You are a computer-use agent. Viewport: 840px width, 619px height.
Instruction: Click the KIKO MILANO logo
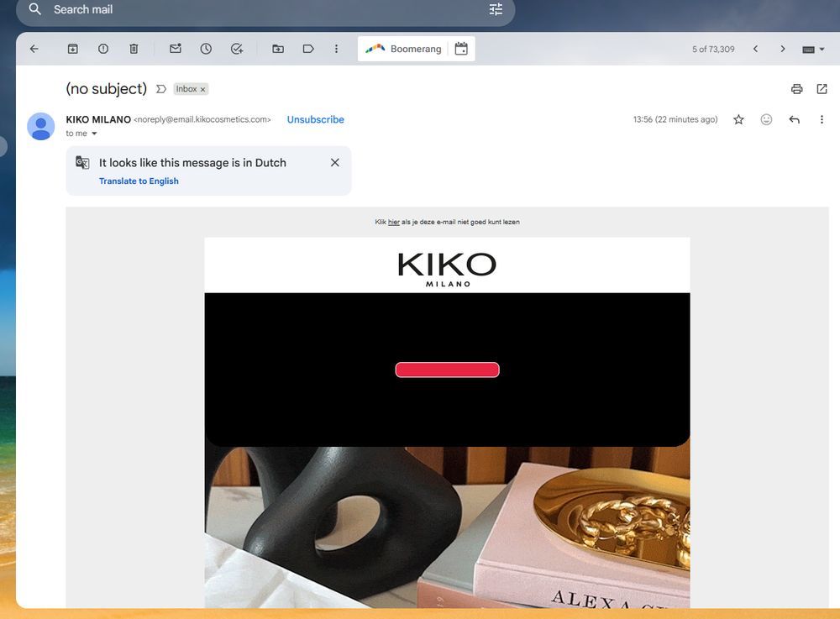448,270
